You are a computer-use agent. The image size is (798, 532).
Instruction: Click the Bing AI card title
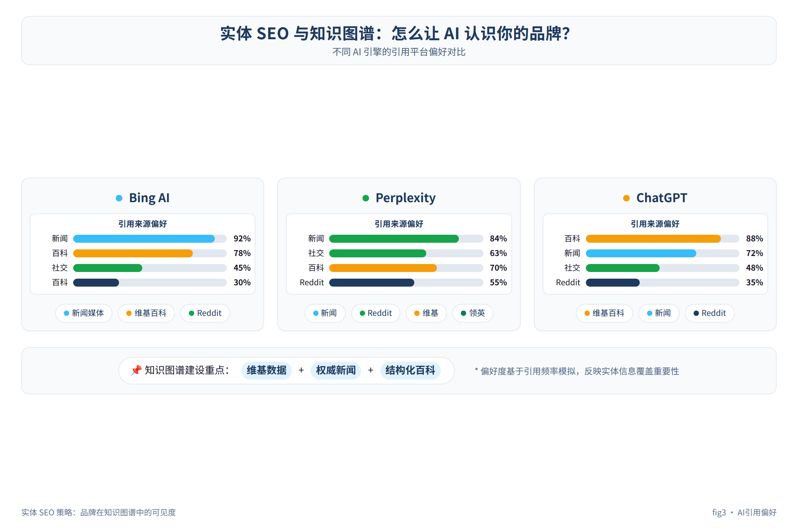[x=149, y=198]
